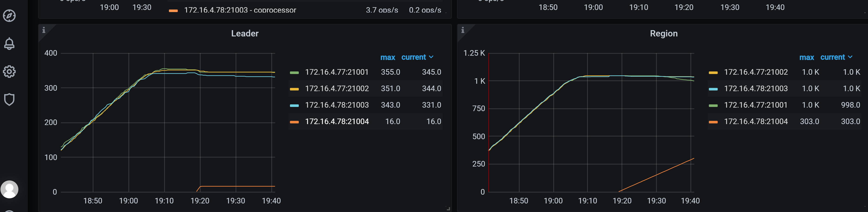This screenshot has height=212, width=868.
Task: Open the Explore compass icon in sidebar
Action: coord(9,16)
